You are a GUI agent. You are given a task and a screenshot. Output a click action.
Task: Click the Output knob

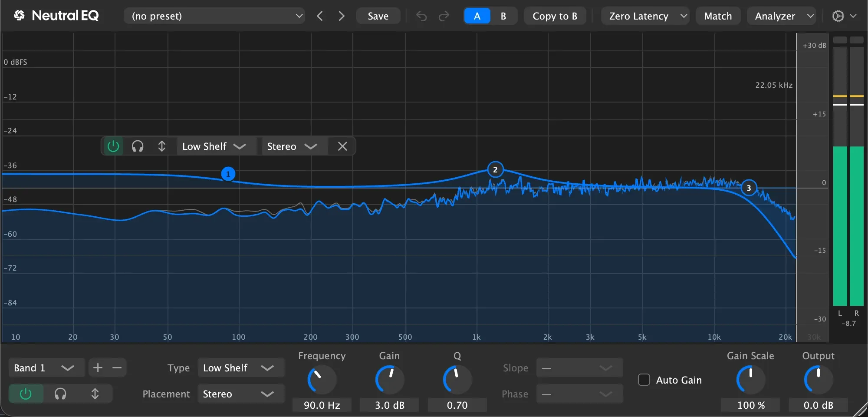click(819, 380)
